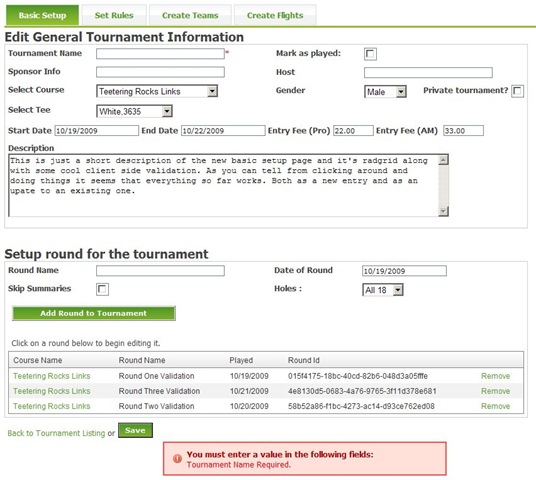Screen dimensions: 536x480
Task: Click the Start Date field
Action: click(97, 131)
